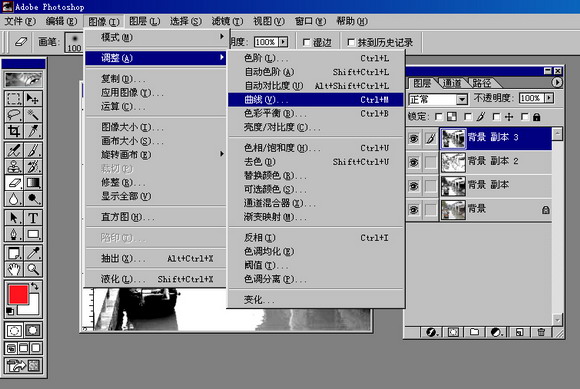Enable the 湿边 checkbox
Viewport: 580px width, 389px height.
(x=307, y=43)
